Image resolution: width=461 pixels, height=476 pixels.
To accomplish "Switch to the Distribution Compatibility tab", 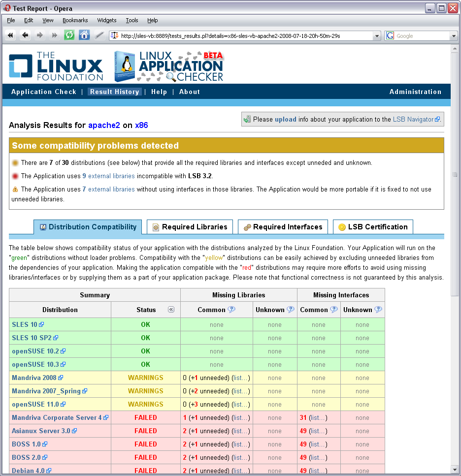I will coord(88,227).
